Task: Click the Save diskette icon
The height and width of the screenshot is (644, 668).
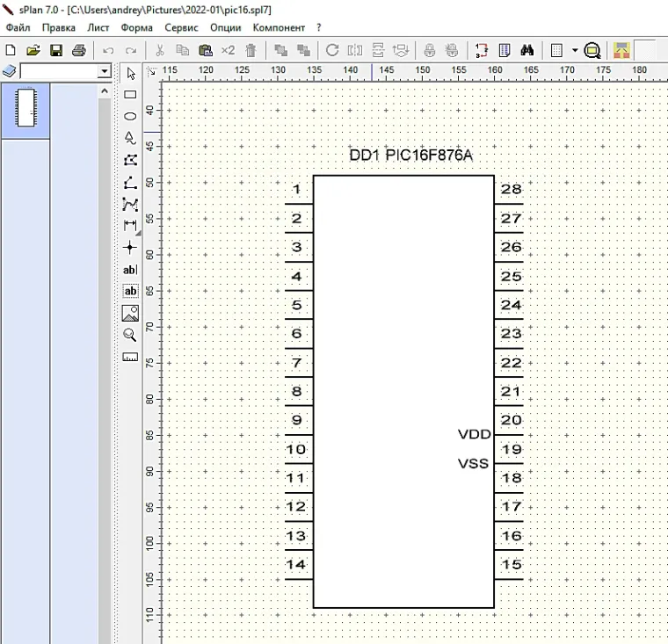Action: click(x=56, y=50)
